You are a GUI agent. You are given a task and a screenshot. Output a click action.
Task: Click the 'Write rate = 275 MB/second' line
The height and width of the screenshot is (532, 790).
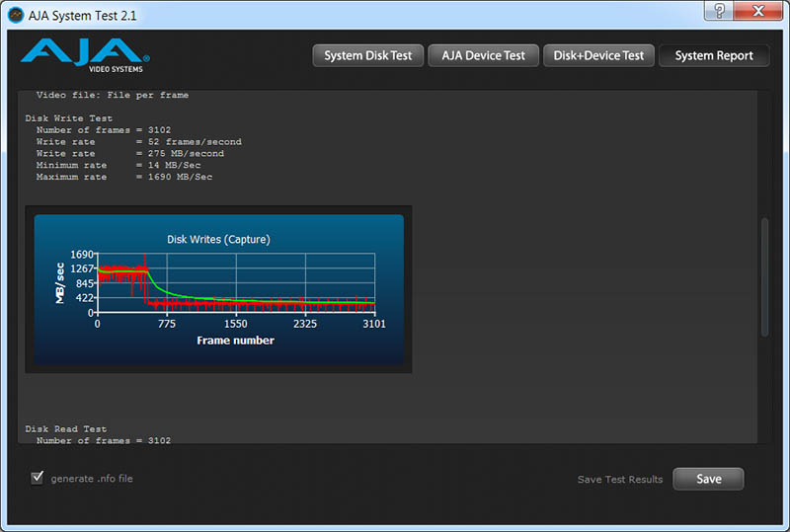tap(130, 153)
